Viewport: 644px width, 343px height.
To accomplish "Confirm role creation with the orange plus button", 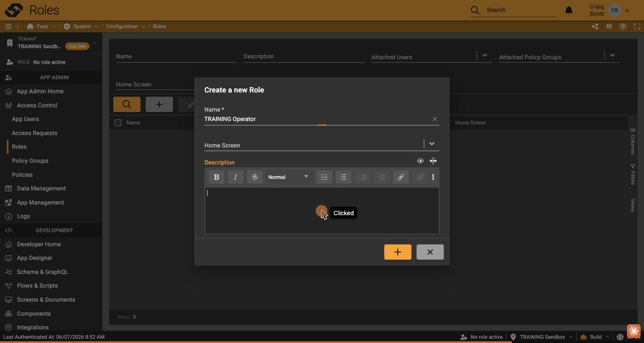I will (x=398, y=252).
